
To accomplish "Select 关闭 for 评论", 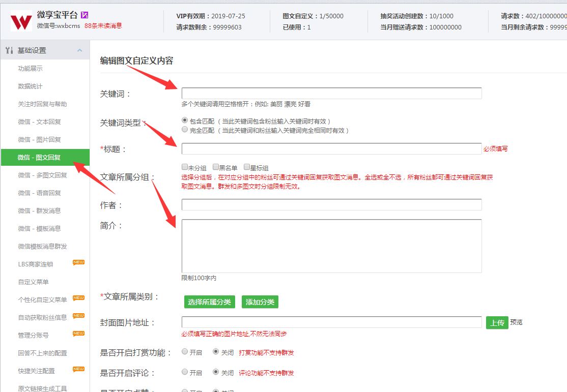I will pos(216,371).
